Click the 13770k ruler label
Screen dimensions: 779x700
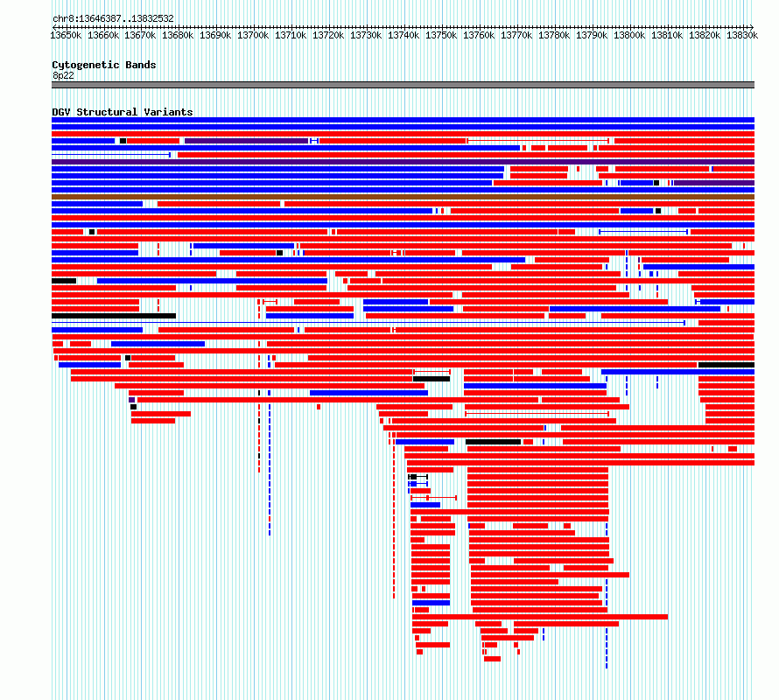[x=516, y=35]
